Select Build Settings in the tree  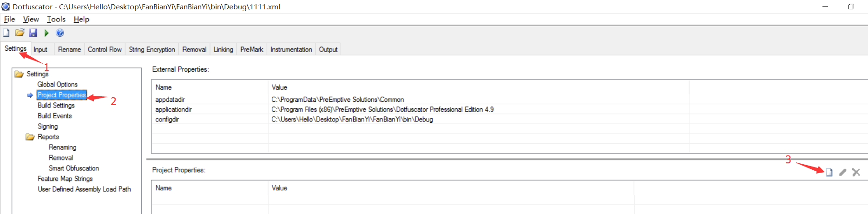(x=56, y=105)
